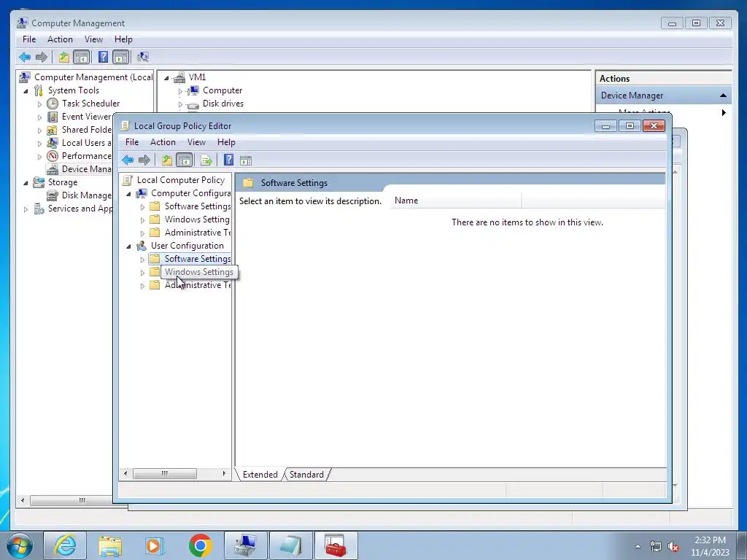Launch Internet Explorer from taskbar
Image resolution: width=747 pixels, height=560 pixels.
click(x=65, y=545)
